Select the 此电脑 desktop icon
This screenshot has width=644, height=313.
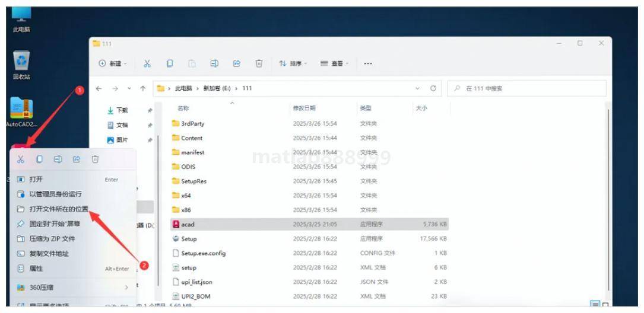point(21,20)
